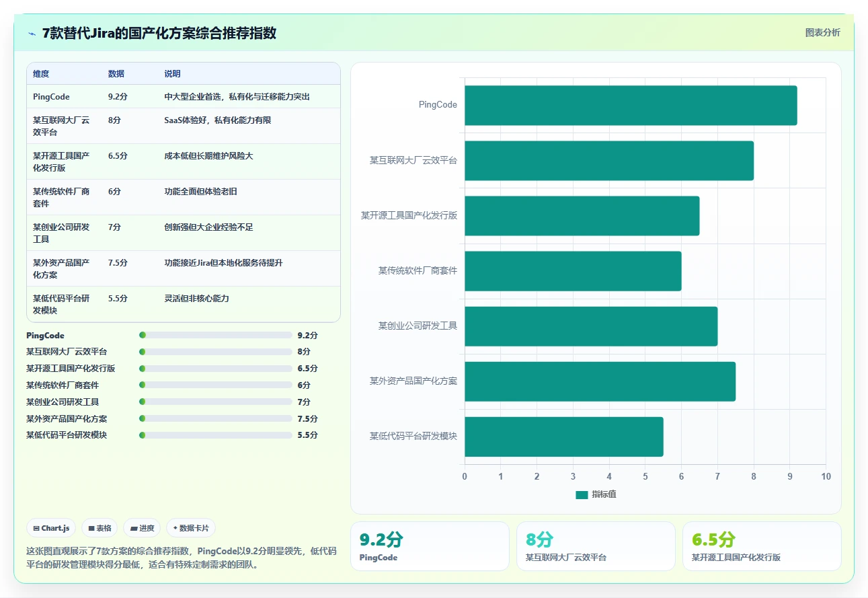The width and height of the screenshot is (868, 598).
Task: Click the 某外资产品国产化方案 progress bar
Action: [x=215, y=418]
